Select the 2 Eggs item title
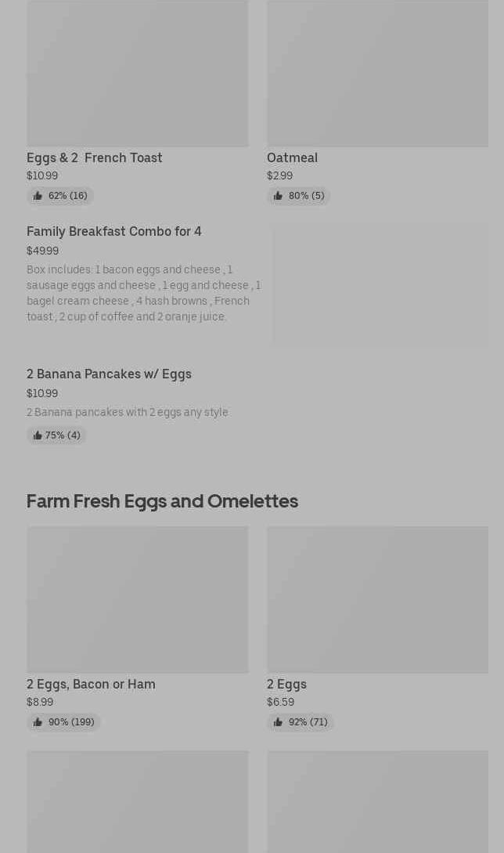Viewport: 504px width, 853px height. point(286,684)
